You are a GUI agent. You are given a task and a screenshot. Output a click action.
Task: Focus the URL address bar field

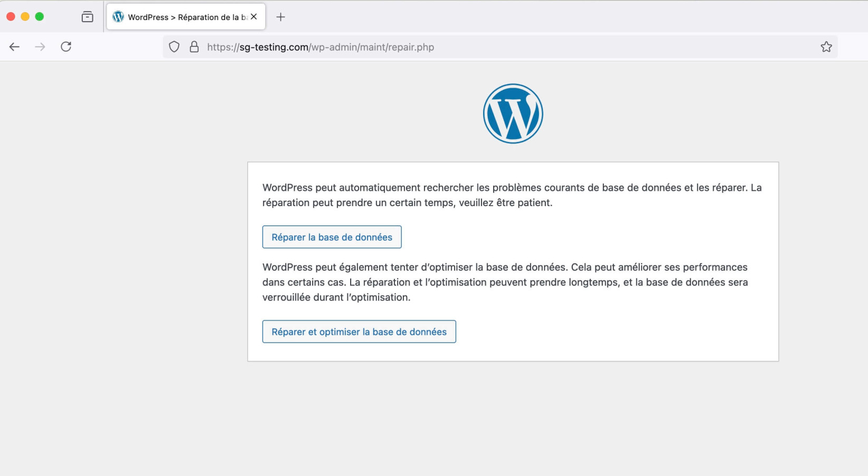click(x=500, y=47)
